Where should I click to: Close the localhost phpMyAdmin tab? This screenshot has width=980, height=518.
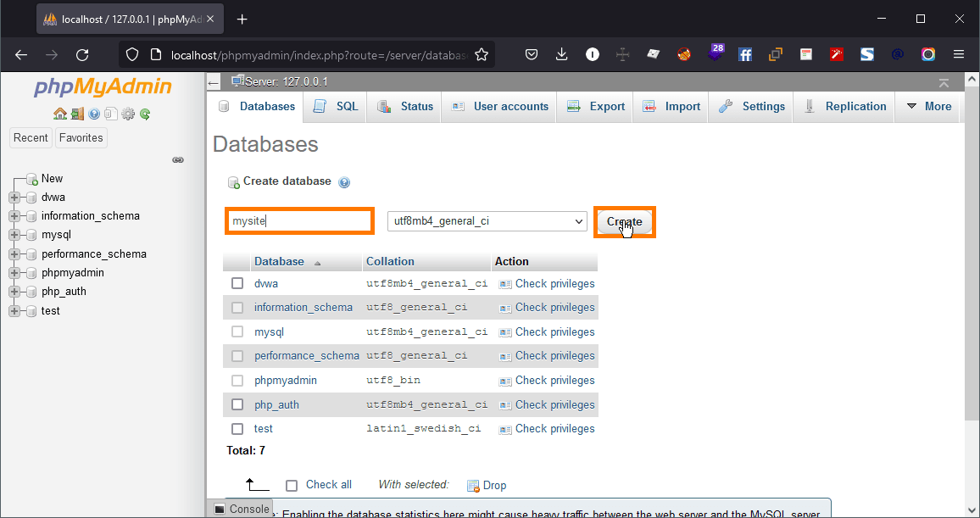click(x=210, y=19)
